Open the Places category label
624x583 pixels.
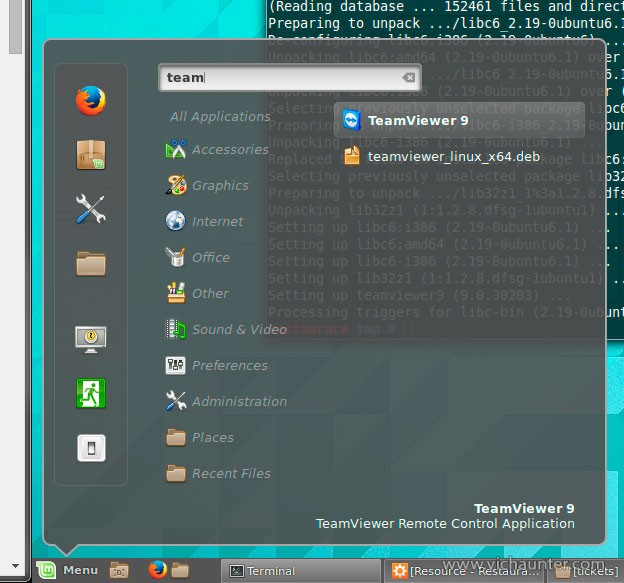[213, 438]
